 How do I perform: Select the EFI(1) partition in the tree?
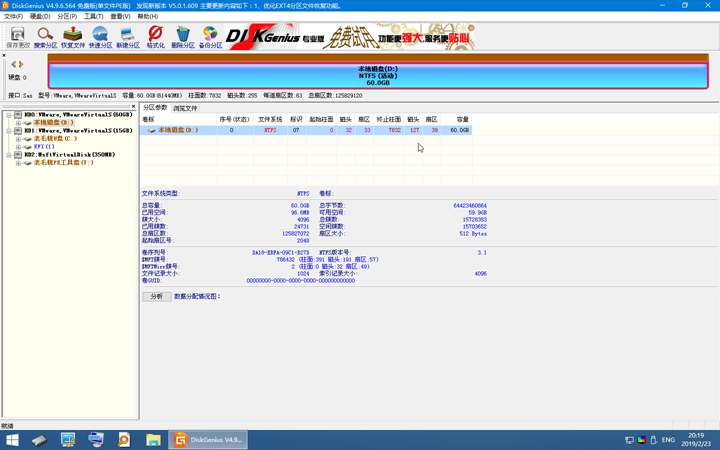point(44,147)
